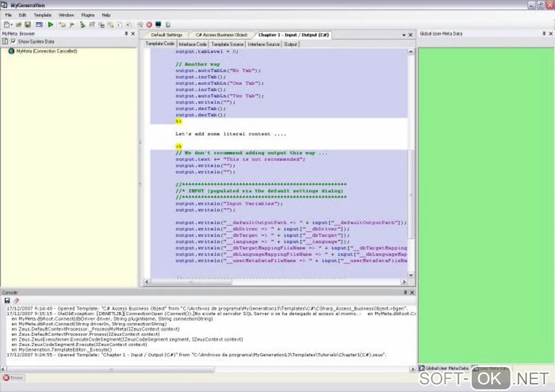The width and height of the screenshot is (555, 392).
Task: Click the black monitor icon in toolbar
Action: 158,24
